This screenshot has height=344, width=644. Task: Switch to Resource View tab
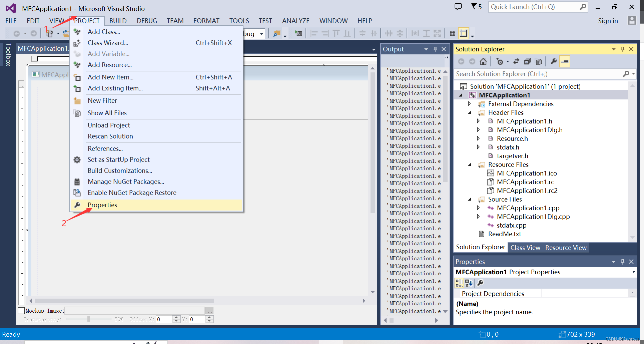[566, 248]
